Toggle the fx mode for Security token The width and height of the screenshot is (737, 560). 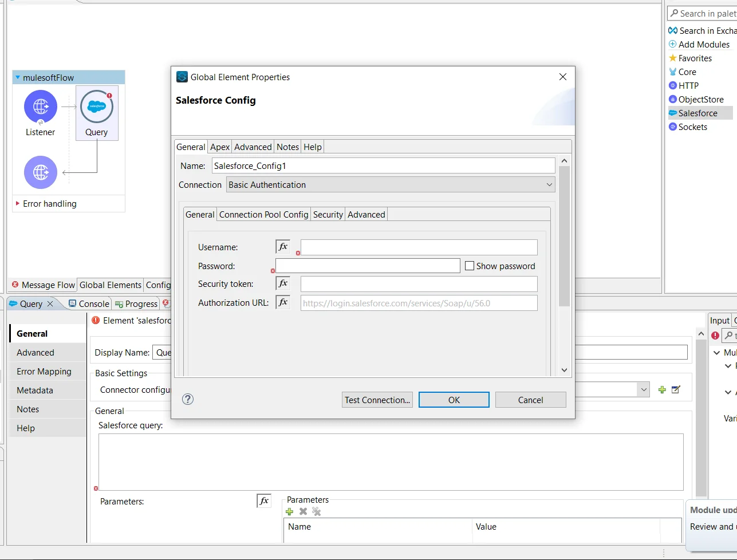[282, 283]
